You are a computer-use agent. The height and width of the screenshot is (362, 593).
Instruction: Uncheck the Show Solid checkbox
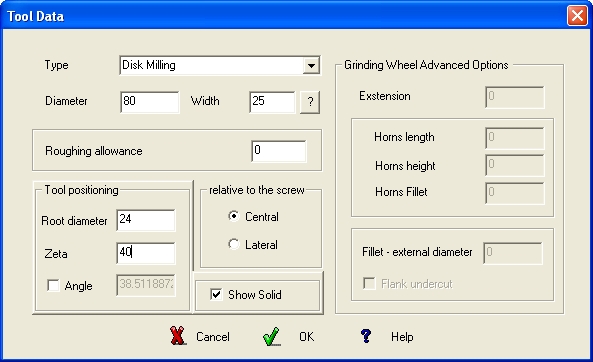(216, 294)
